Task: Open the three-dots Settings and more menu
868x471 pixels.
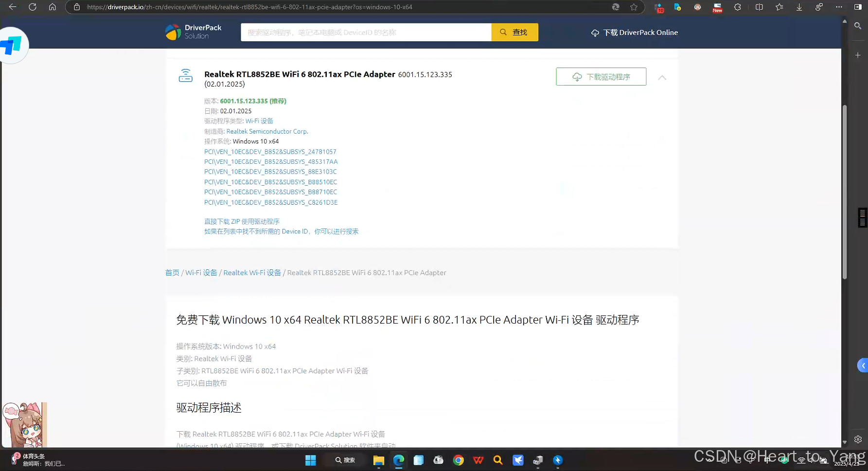Action: (839, 7)
